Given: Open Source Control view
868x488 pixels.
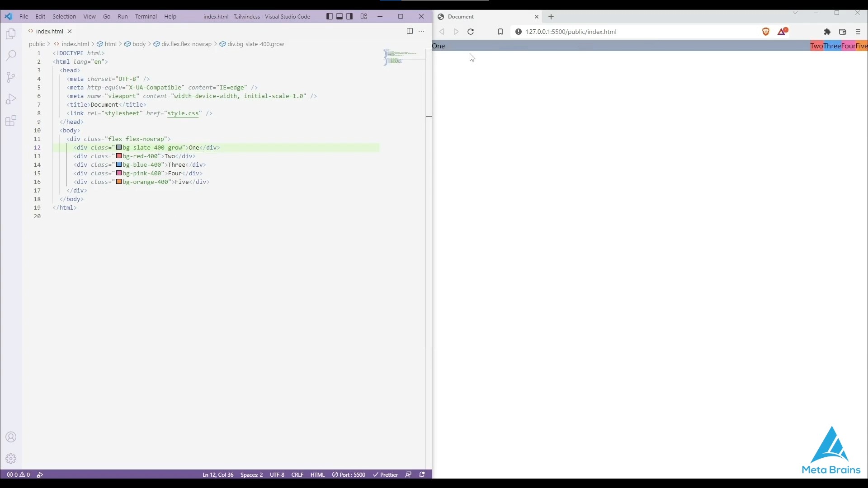Looking at the screenshot, I should 10,77.
